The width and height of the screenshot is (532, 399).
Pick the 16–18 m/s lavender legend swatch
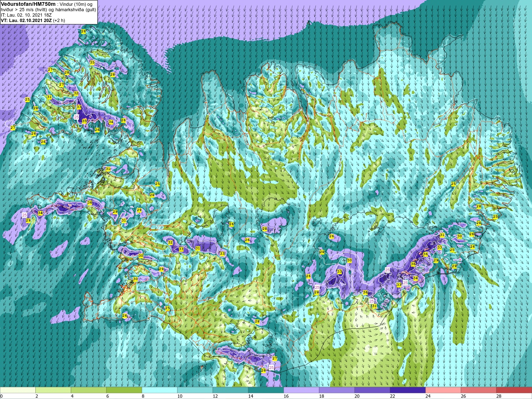pyautogui.click(x=301, y=390)
